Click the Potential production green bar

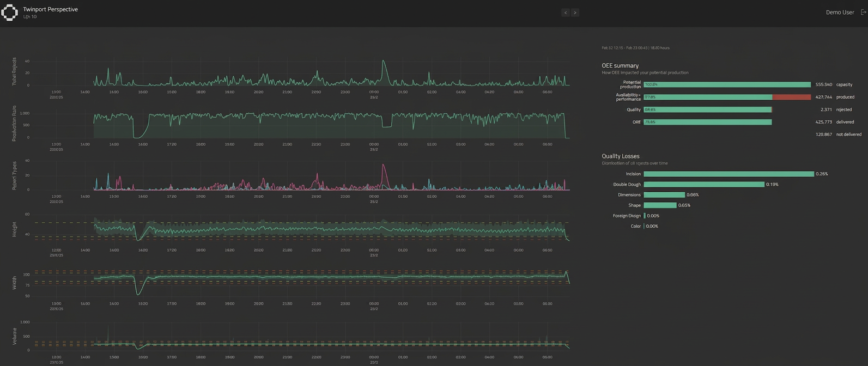click(x=727, y=84)
